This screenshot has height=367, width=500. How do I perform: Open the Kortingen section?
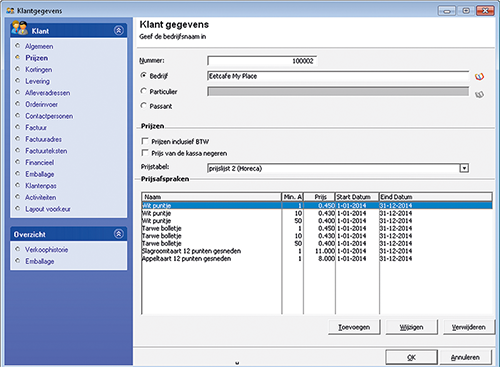pyautogui.click(x=39, y=70)
